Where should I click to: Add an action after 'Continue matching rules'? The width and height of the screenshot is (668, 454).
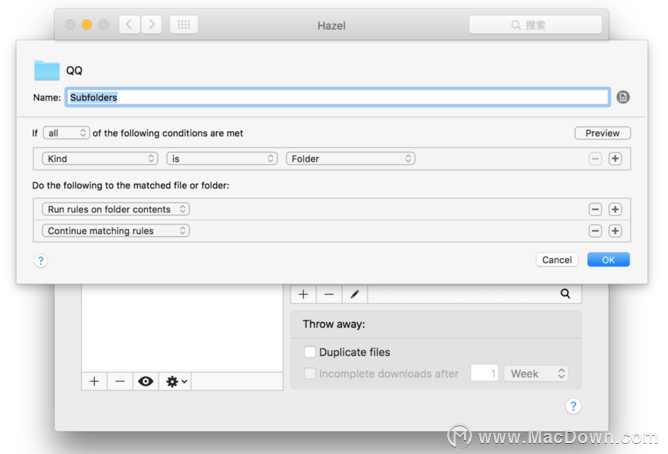[x=615, y=231]
